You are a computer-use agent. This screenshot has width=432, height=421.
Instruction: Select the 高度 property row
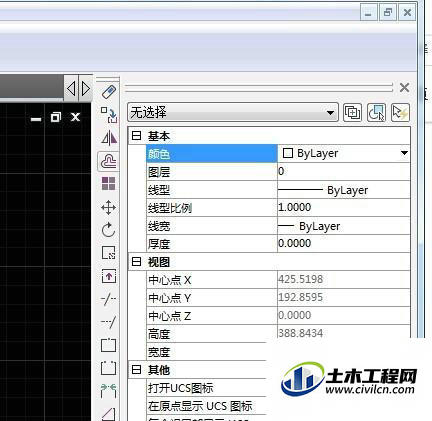coord(278,334)
